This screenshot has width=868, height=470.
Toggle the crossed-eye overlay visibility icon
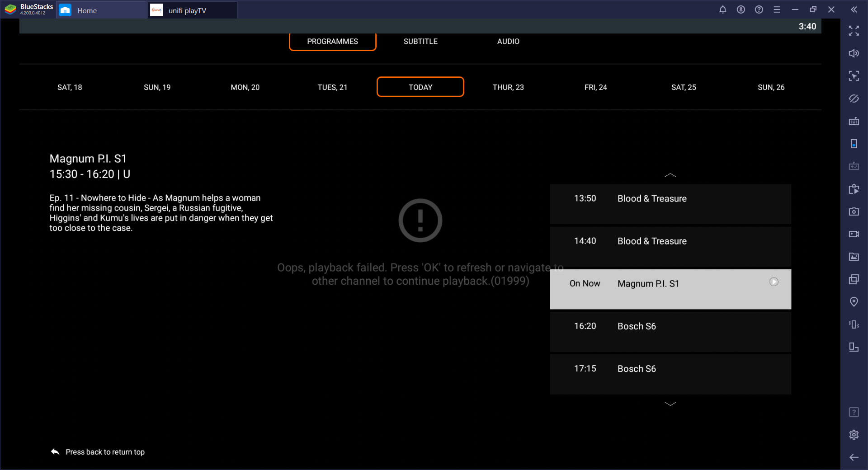(x=854, y=99)
